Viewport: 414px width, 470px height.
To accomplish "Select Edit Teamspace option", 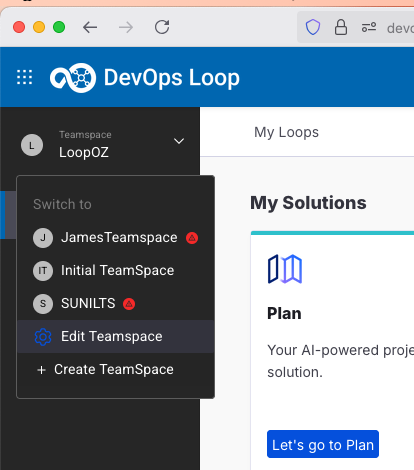I will click(x=115, y=336).
